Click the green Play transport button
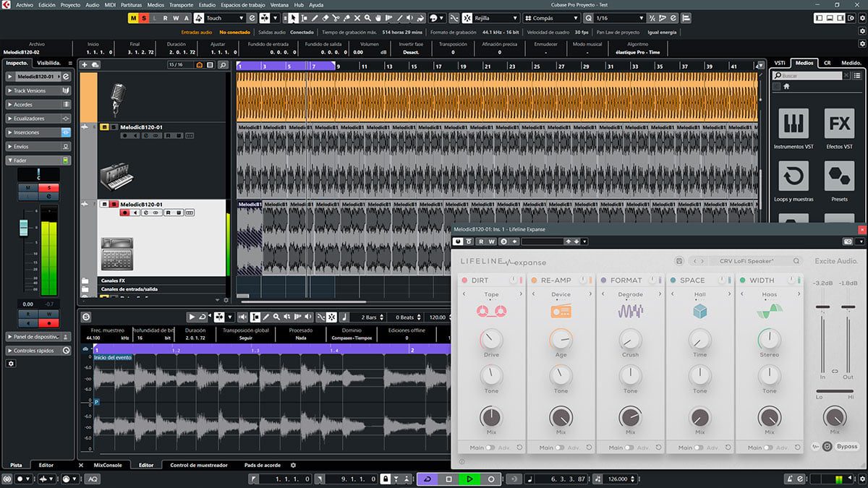 click(x=469, y=479)
